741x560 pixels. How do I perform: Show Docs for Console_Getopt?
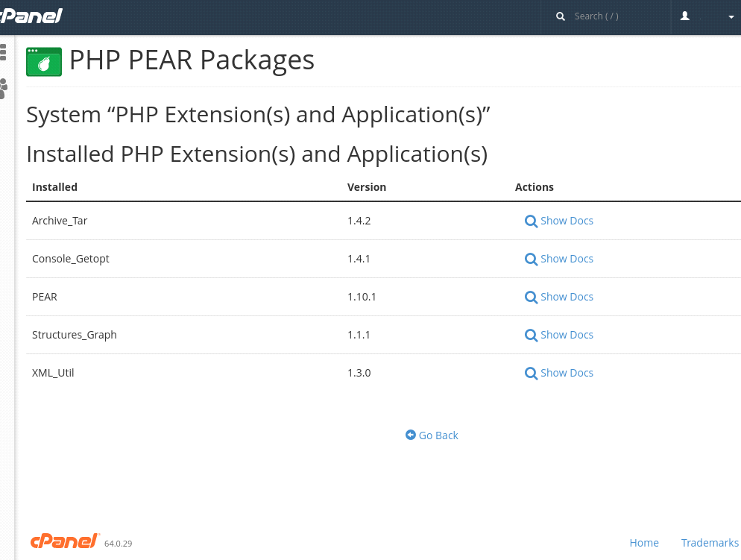tap(567, 259)
